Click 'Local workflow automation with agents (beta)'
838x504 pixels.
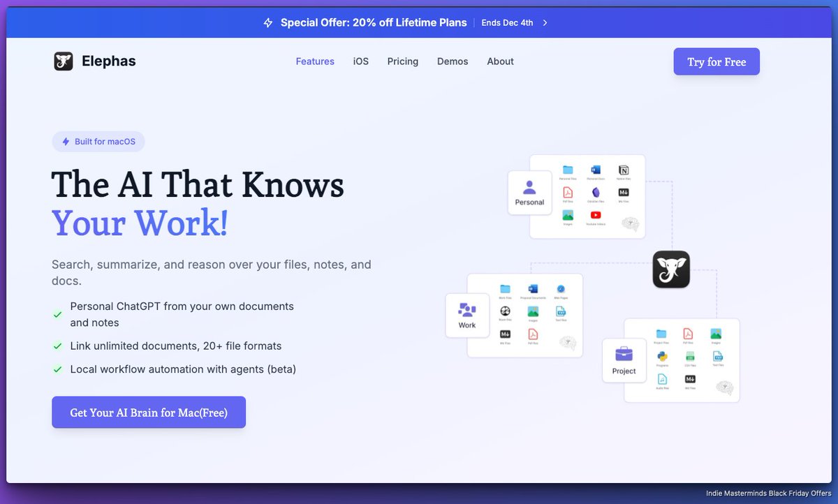(183, 369)
